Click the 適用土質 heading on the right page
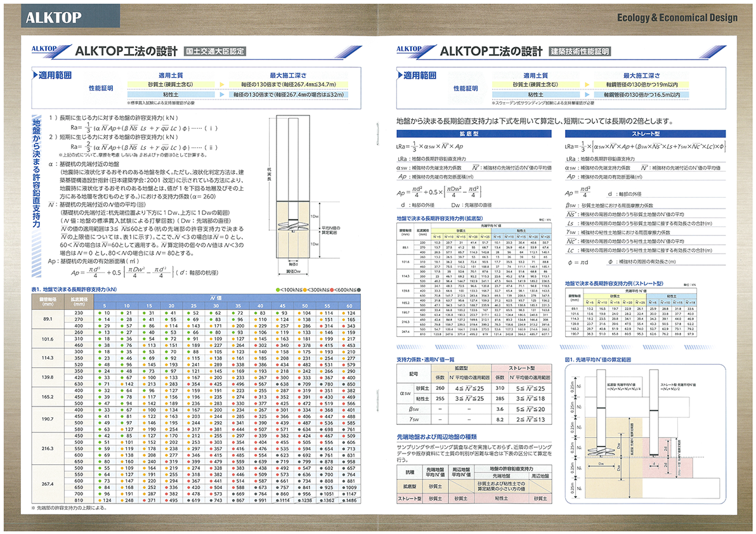This screenshot has width=756, height=534. click(x=536, y=75)
